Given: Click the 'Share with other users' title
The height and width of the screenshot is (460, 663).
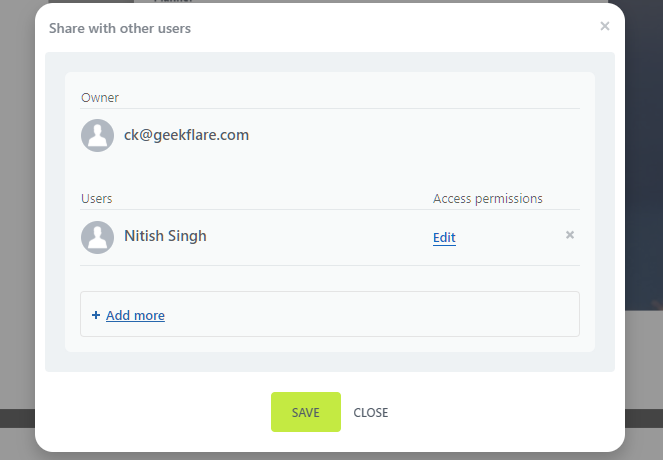Looking at the screenshot, I should point(120,28).
